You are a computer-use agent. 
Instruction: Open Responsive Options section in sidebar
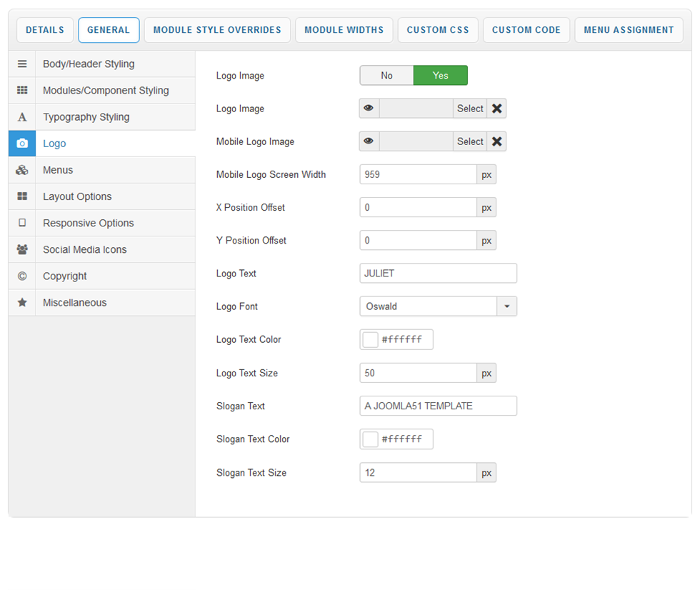click(x=88, y=223)
